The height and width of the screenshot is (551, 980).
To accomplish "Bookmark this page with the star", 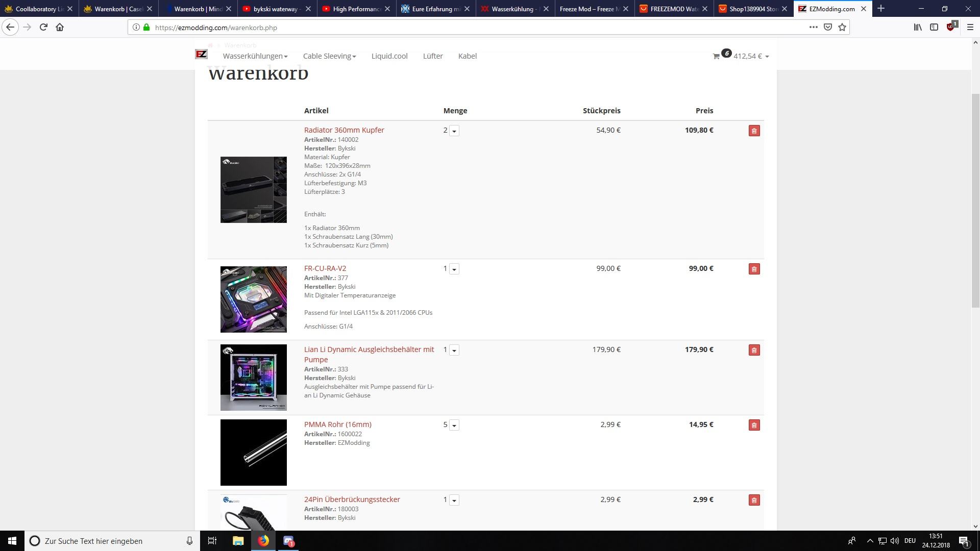I will [842, 27].
